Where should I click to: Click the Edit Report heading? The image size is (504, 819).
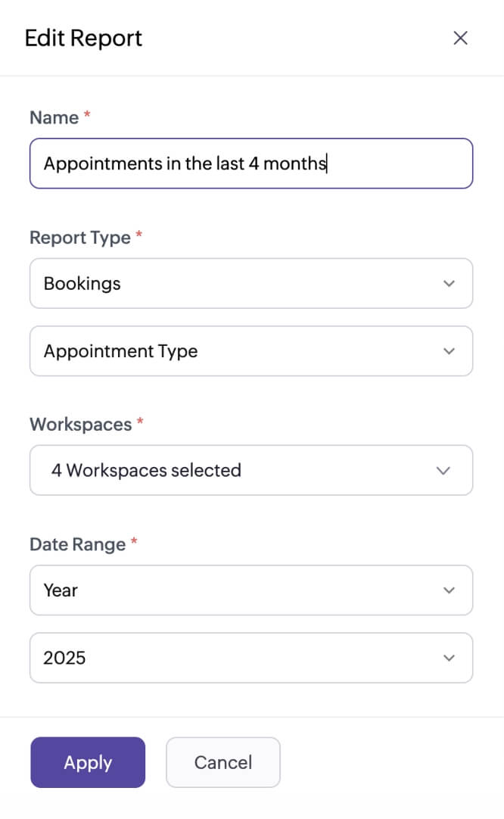pos(83,38)
